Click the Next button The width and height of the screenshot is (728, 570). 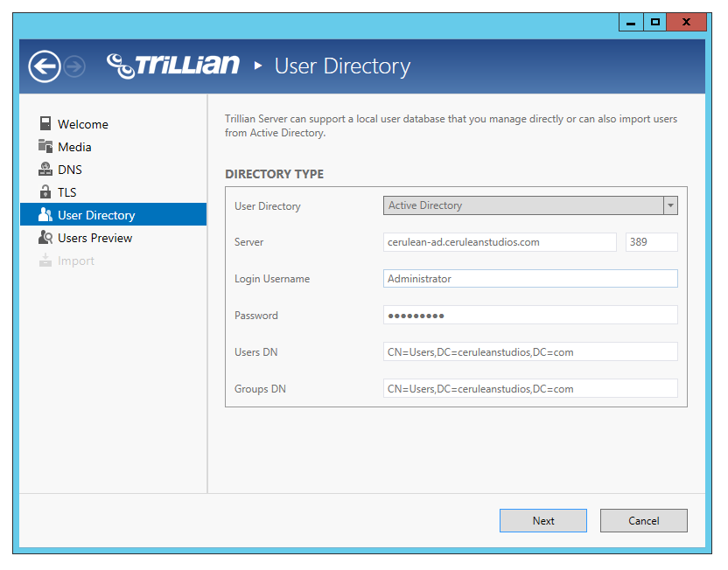542,520
